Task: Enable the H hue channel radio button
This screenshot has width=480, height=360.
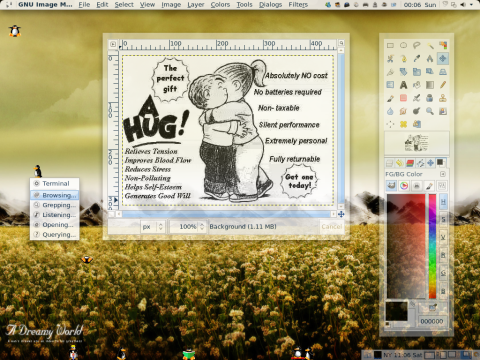Action: pyautogui.click(x=443, y=202)
